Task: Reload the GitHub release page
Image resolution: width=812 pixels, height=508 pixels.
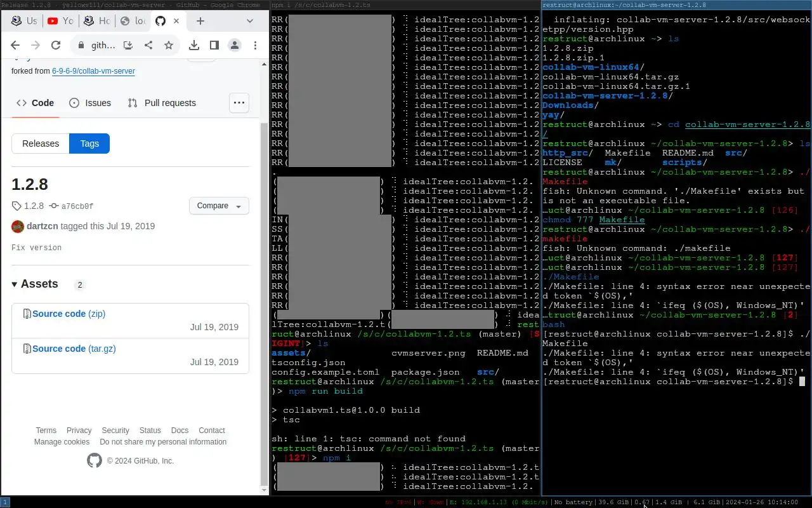Action: [56, 45]
